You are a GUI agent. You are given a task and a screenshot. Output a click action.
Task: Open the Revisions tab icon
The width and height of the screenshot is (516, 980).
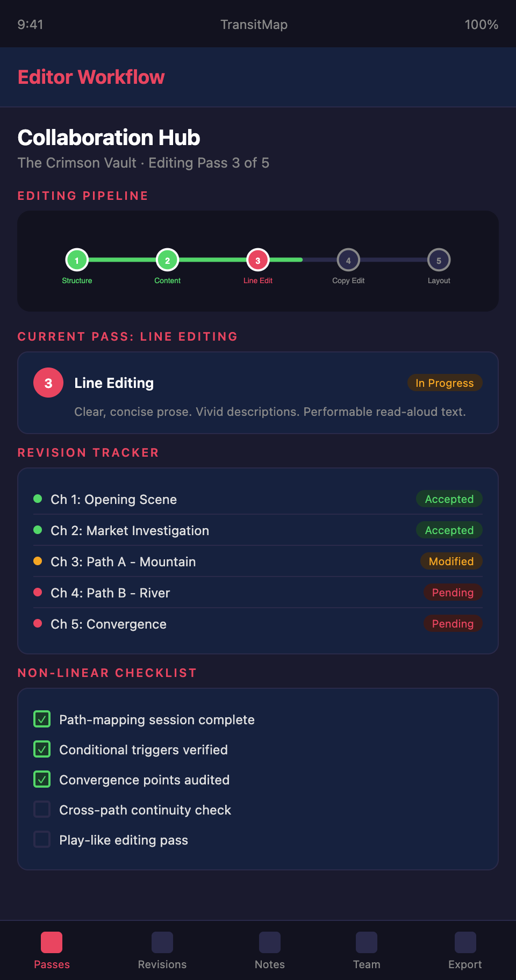click(x=162, y=942)
